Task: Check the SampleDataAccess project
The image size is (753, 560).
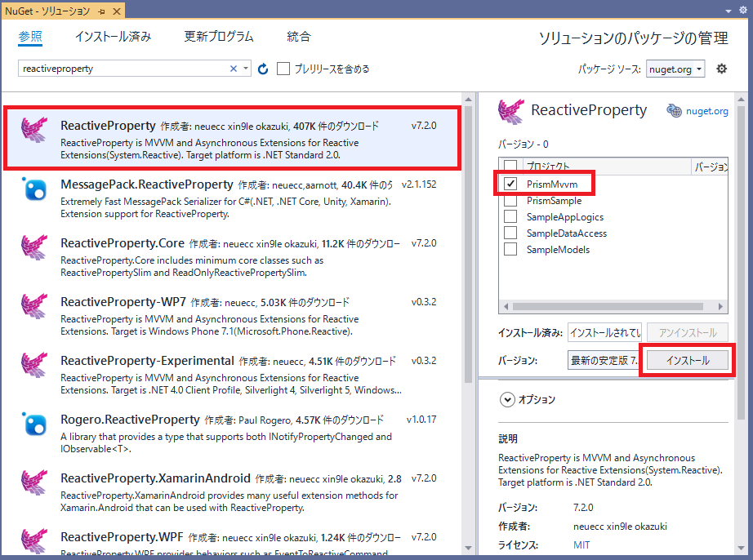Action: pos(510,233)
